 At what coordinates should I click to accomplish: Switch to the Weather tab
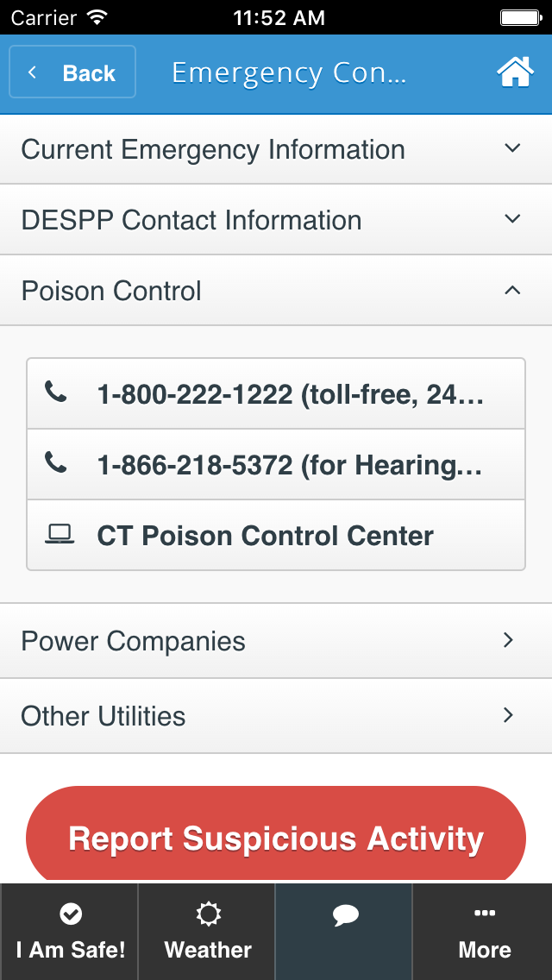(207, 932)
